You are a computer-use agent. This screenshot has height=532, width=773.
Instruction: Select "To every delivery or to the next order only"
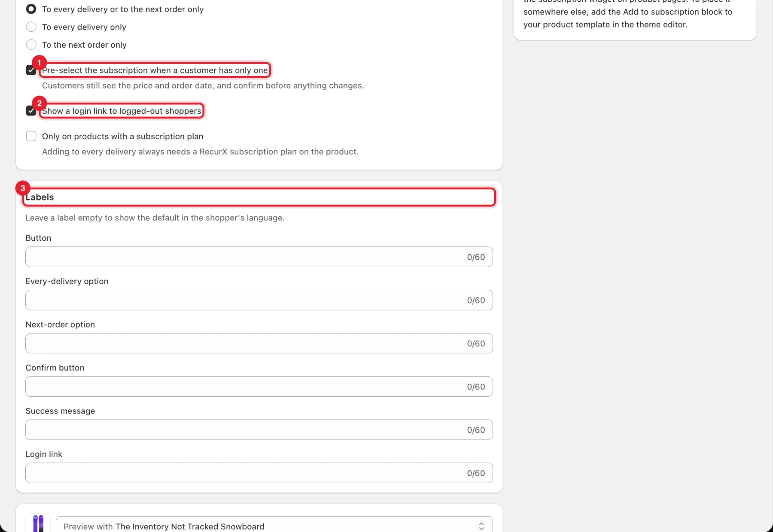point(31,9)
